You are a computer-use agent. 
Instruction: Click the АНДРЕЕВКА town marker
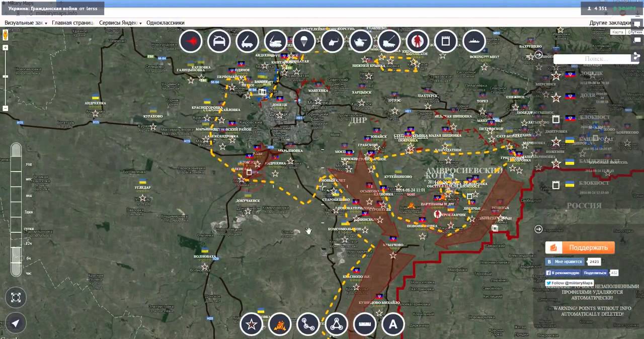coord(95,113)
